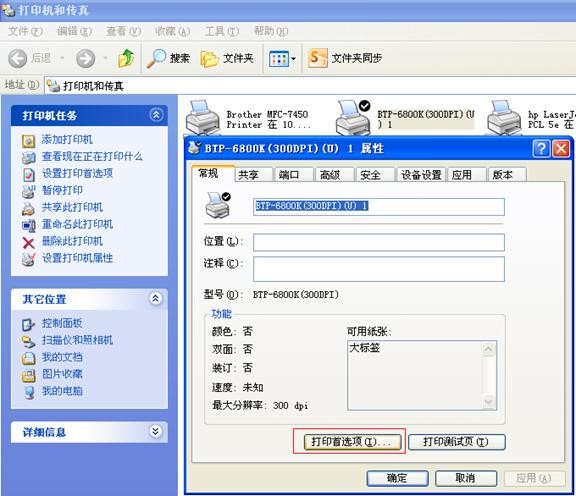This screenshot has width=576, height=496.
Task: Click the 取消 button
Action: 466,478
